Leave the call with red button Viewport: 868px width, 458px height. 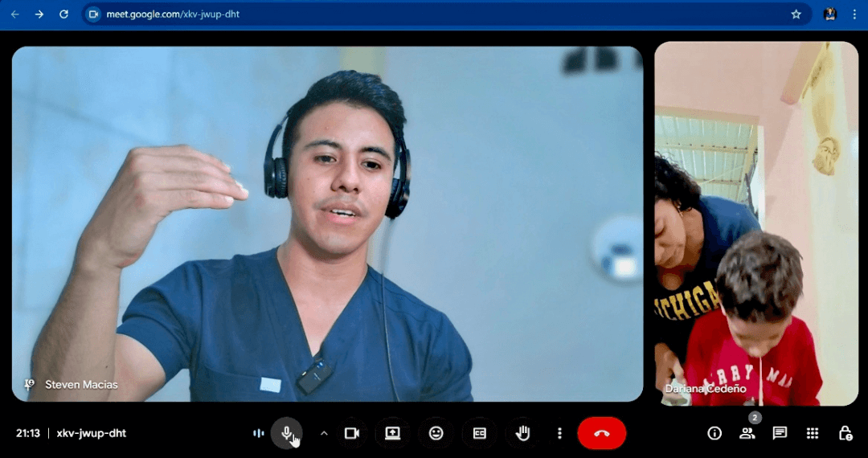601,433
